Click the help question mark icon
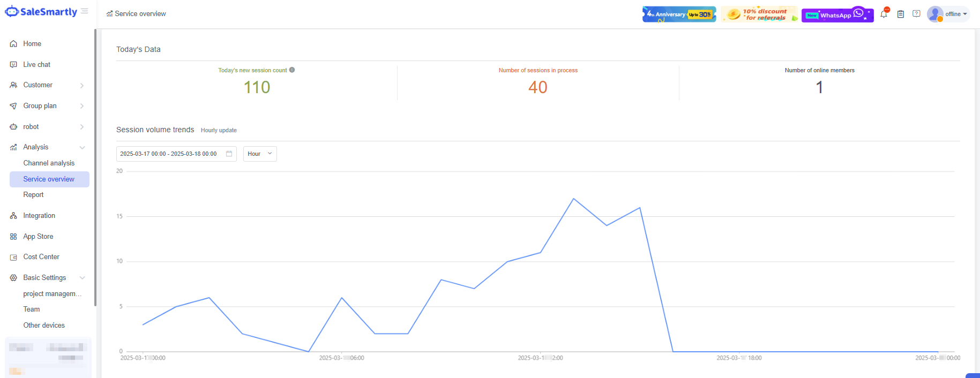This screenshot has height=378, width=980. 916,14
